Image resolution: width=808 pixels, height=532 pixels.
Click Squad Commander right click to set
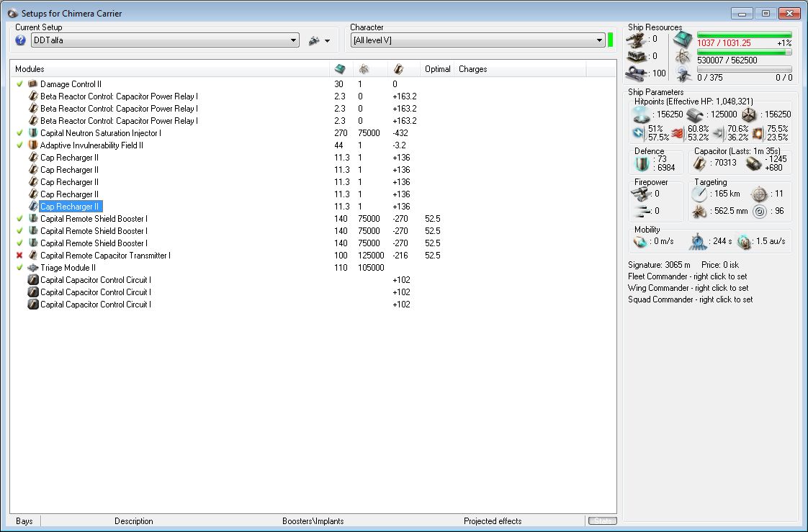690,299
